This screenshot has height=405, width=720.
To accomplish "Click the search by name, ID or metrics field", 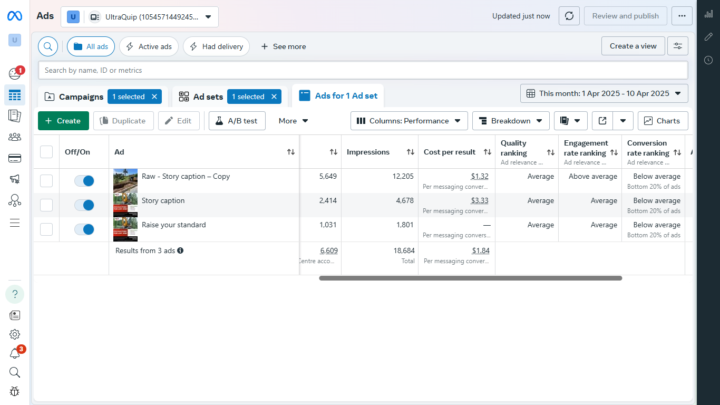I will tap(360, 70).
